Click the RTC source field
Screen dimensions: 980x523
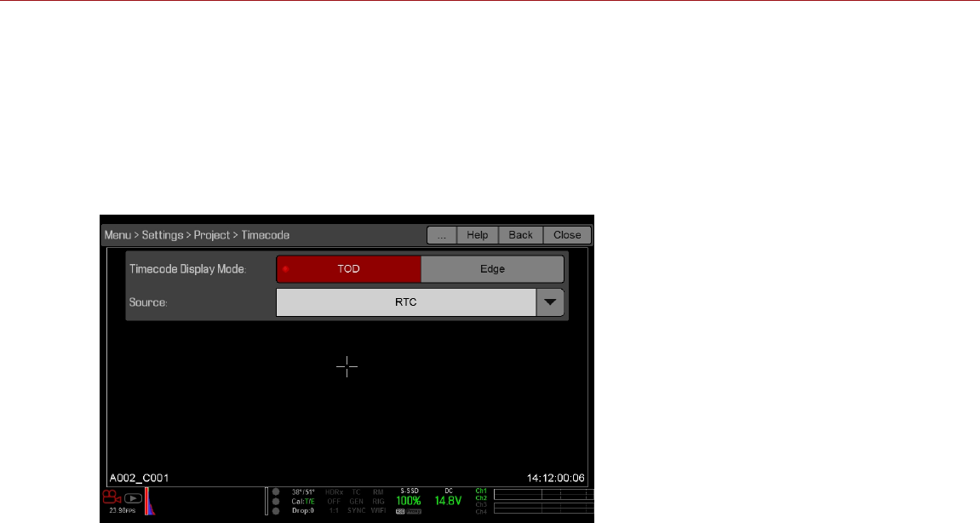(406, 302)
